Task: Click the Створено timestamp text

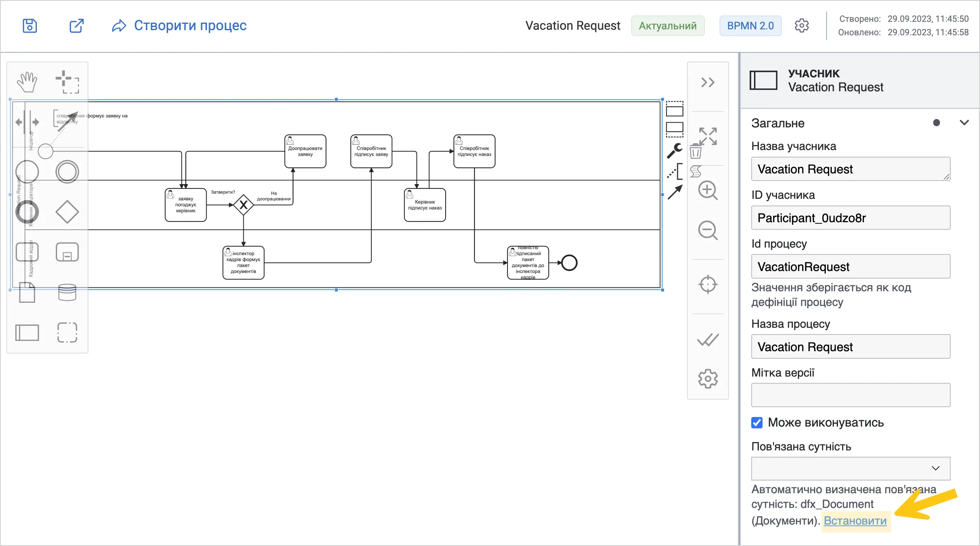Action: point(904,19)
